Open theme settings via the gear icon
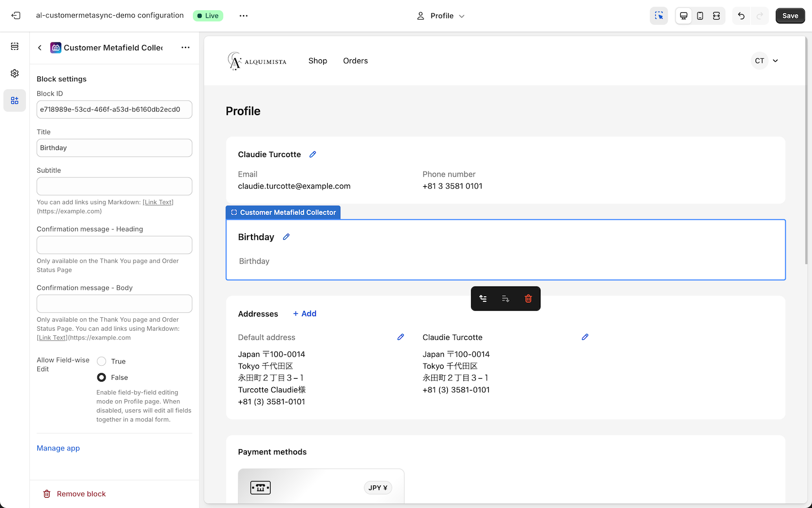The height and width of the screenshot is (508, 812). [14, 73]
